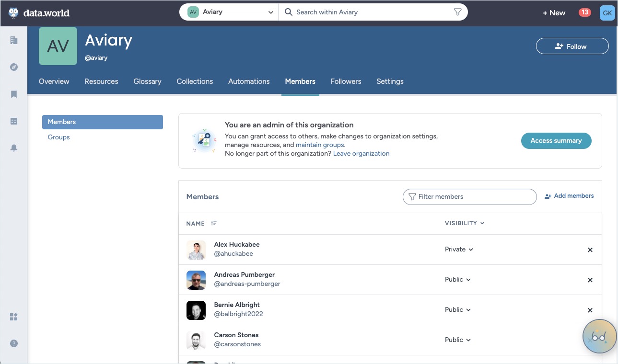Screen dimensions: 618x364
Task: Open the notifications bell in sidebar
Action: (14, 148)
